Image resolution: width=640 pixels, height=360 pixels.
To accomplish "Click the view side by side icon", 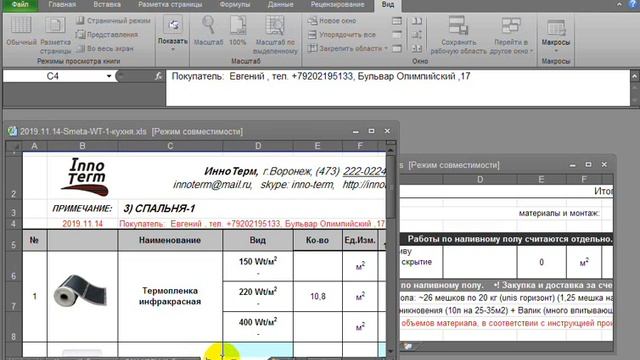I will (417, 21).
